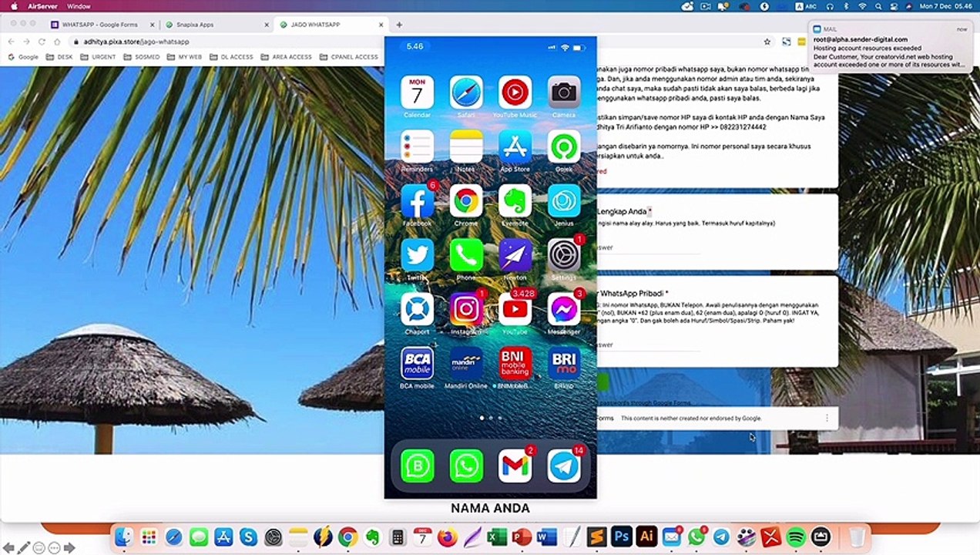Open the App Store on the phone

[x=515, y=146]
